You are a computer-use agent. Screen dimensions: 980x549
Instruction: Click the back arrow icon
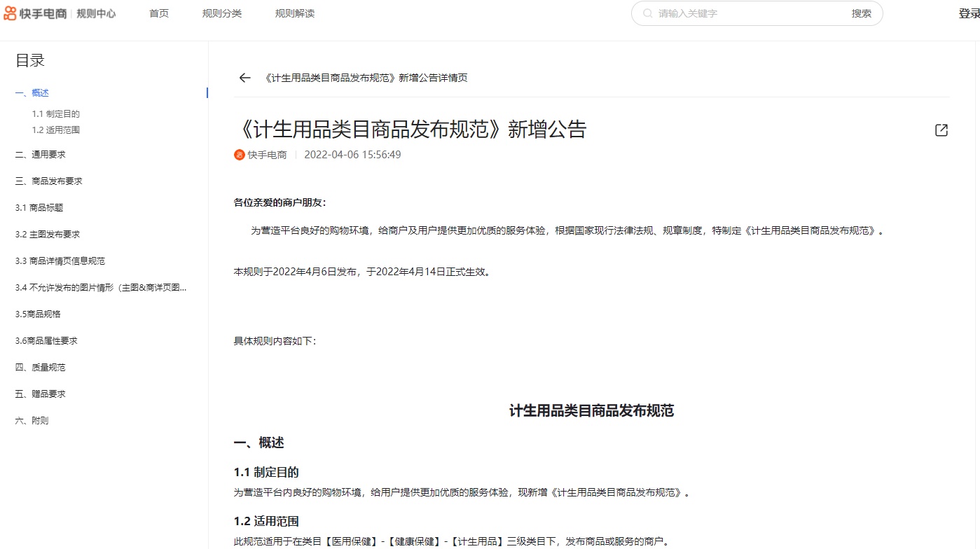pyautogui.click(x=244, y=78)
